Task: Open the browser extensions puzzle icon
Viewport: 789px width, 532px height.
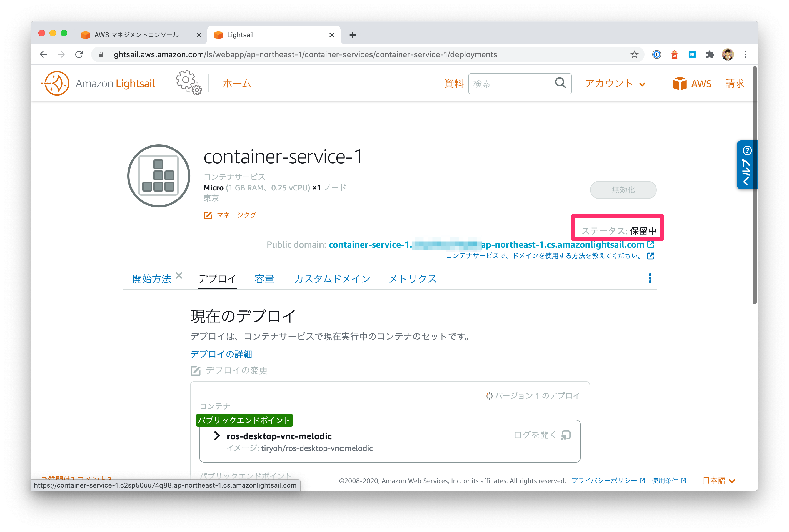Action: (710, 54)
